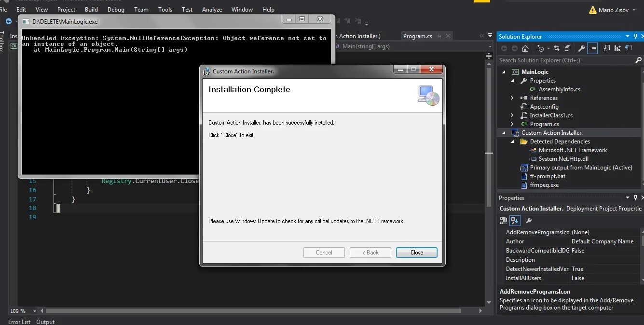Expand the Program.cs node
Viewport: 644px width, 325px height.
512,124
